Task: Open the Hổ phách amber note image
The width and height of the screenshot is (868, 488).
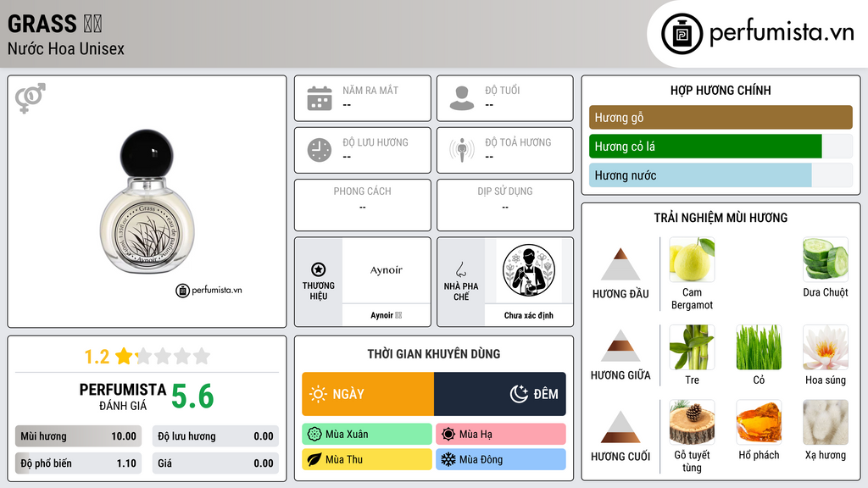Action: click(x=759, y=422)
